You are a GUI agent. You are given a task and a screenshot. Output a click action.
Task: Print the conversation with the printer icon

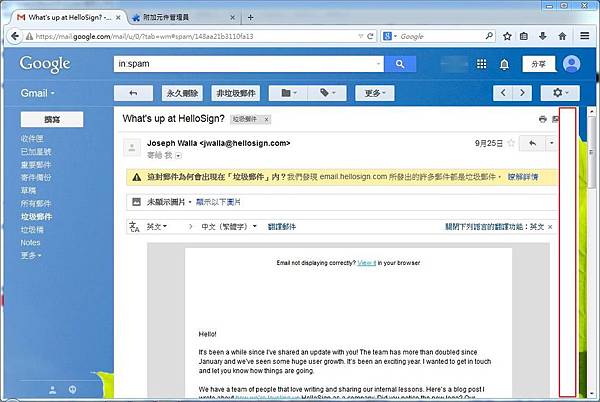click(542, 119)
